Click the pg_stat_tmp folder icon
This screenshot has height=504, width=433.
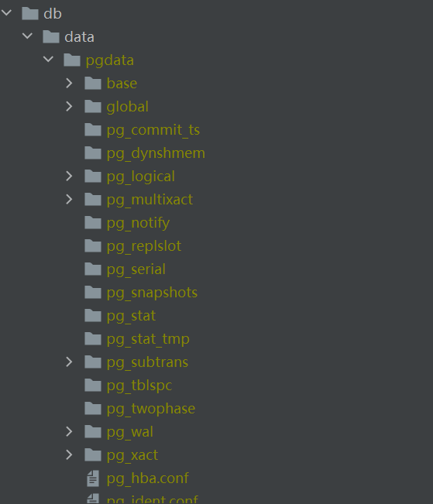tap(93, 339)
